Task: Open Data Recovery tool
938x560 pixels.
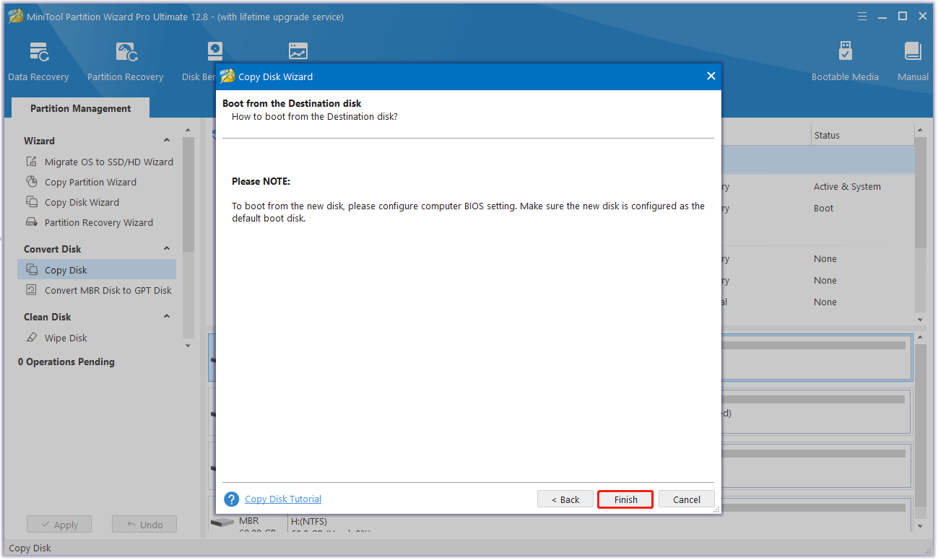Action: (38, 61)
